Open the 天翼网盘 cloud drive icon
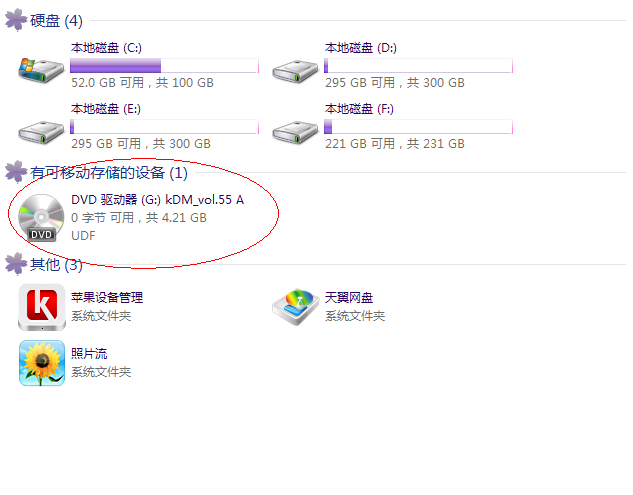 pos(295,307)
